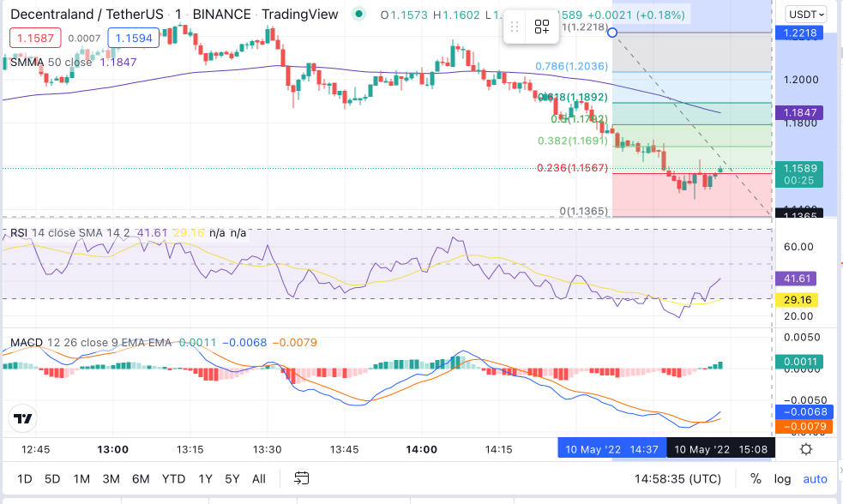Click the MACD 12 26 close label
Image resolution: width=843 pixels, height=504 pixels.
[90, 342]
